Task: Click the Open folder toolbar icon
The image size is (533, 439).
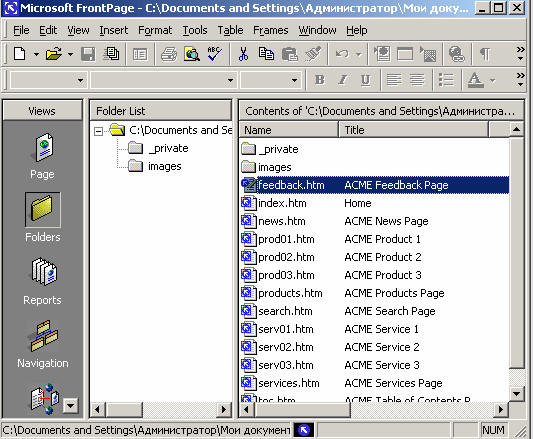Action: (x=54, y=54)
